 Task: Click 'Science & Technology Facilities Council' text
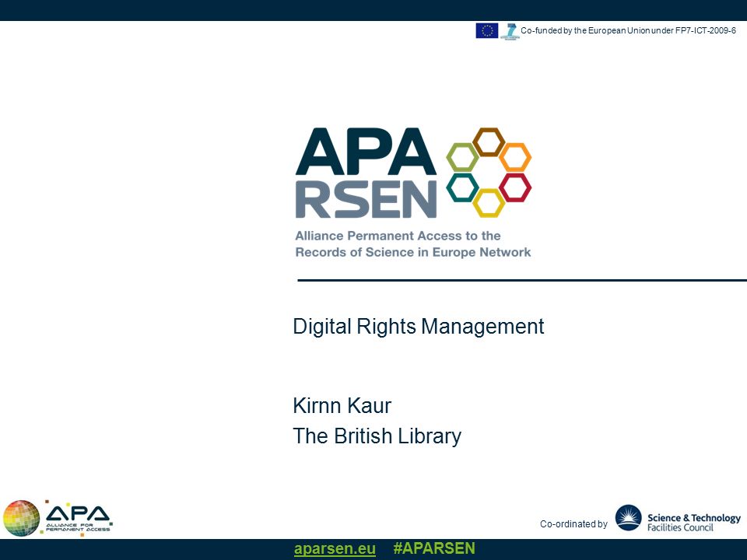point(693,523)
